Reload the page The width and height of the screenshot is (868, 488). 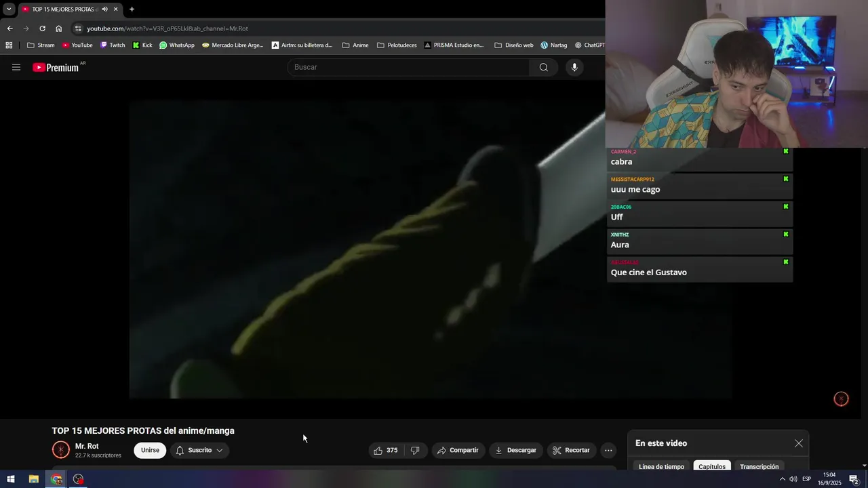coord(42,28)
